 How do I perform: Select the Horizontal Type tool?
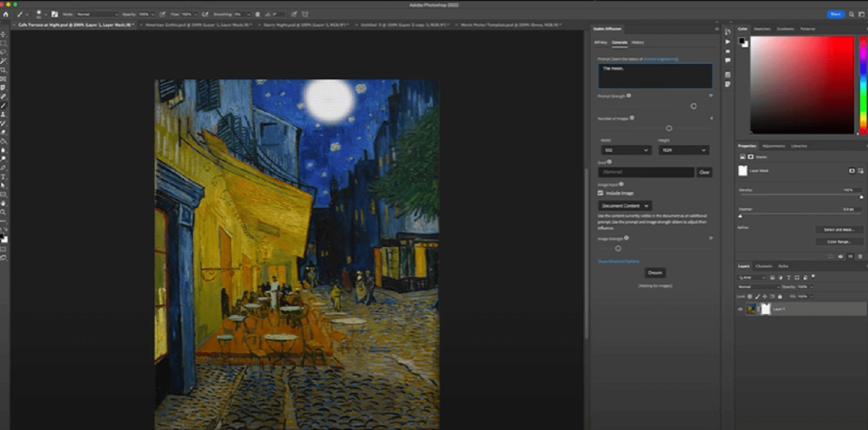point(4,177)
